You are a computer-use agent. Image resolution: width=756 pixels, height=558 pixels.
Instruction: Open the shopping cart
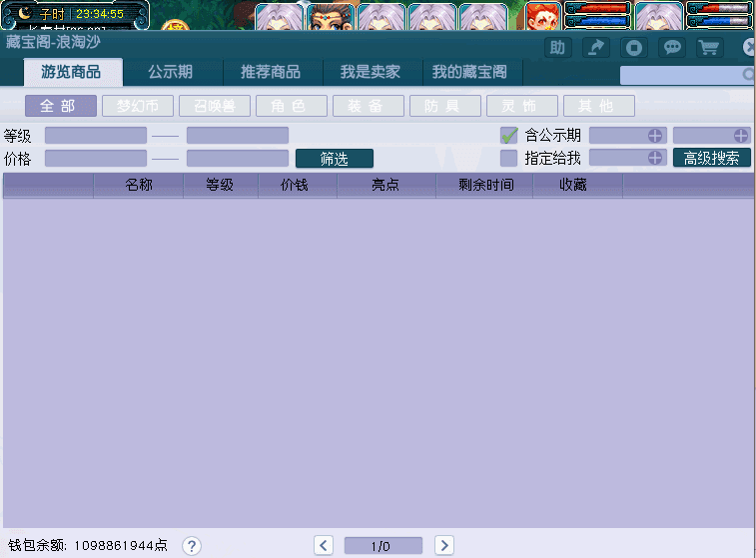pyautogui.click(x=709, y=48)
